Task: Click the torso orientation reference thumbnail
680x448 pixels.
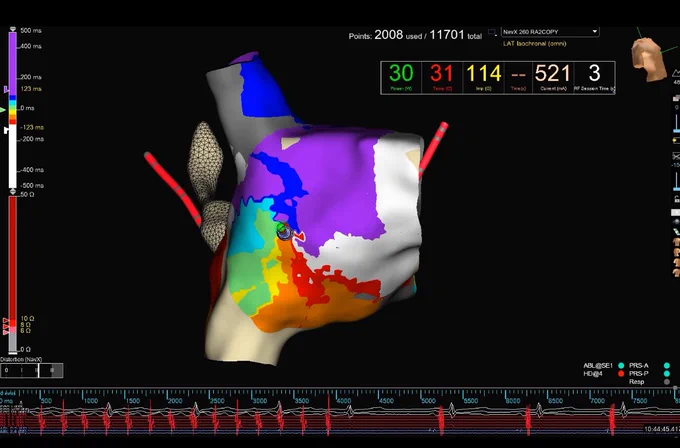Action: 649,59
